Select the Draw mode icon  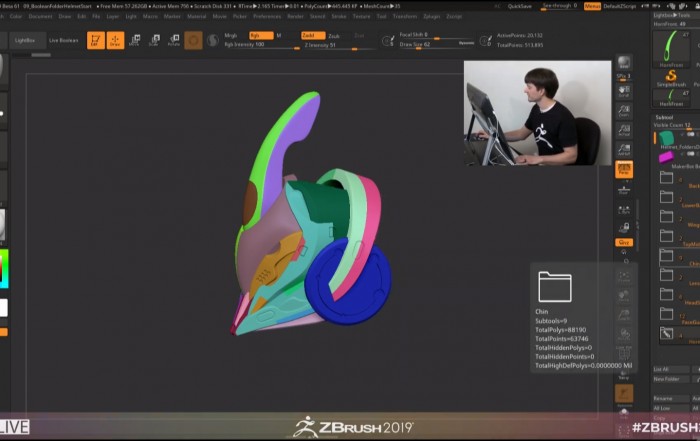115,40
